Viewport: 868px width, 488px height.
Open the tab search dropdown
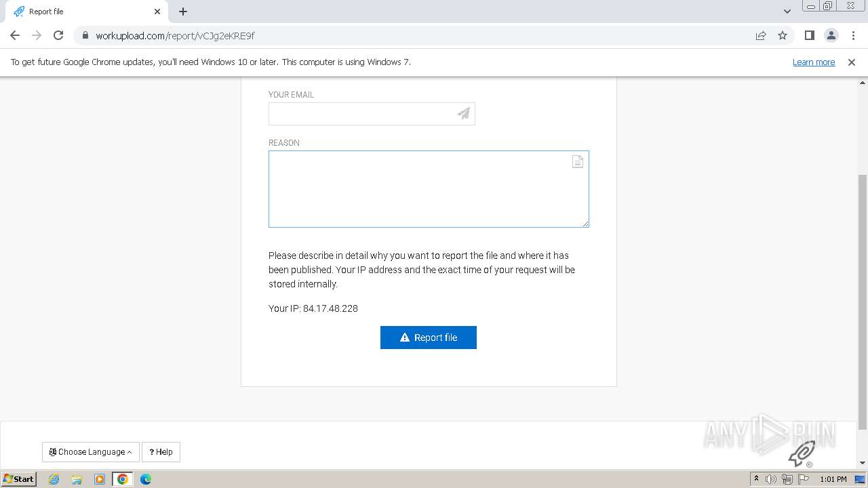787,12
